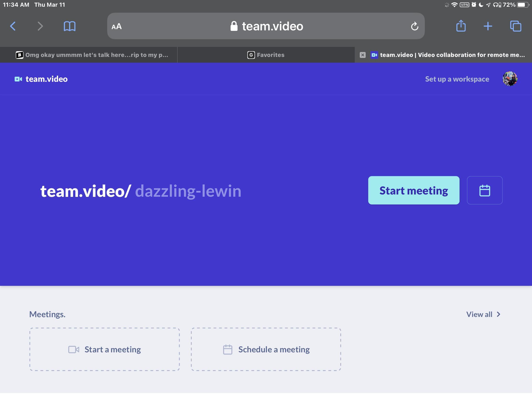The height and width of the screenshot is (399, 532).
Task: Show all tabs overview icon
Action: pos(515,26)
